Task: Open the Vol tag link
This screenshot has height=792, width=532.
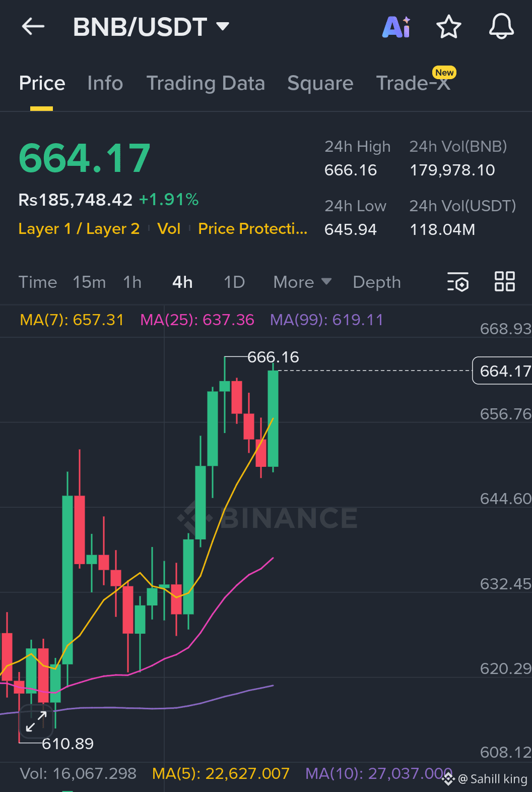Action: pyautogui.click(x=169, y=229)
